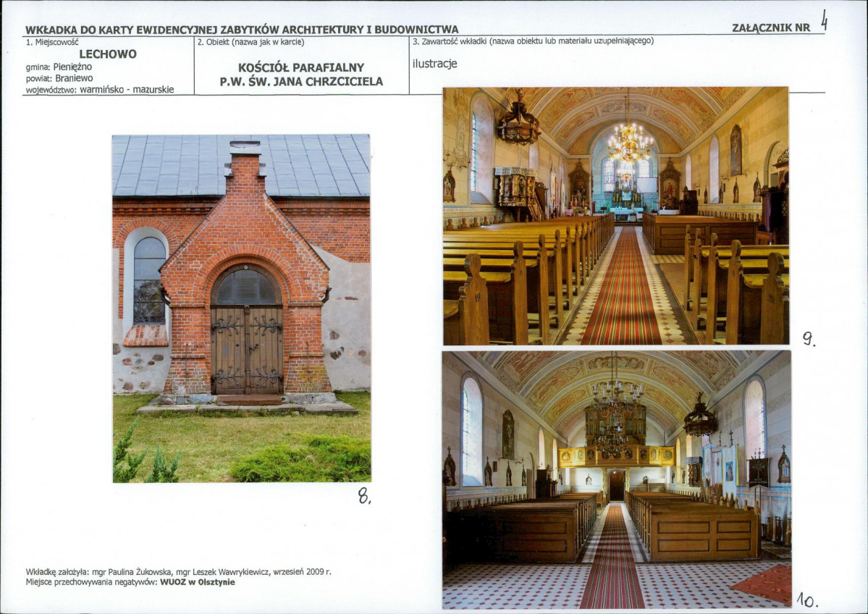The image size is (868, 614).
Task: Click the 'Wkładkę założyła' author line
Action: coord(178,572)
